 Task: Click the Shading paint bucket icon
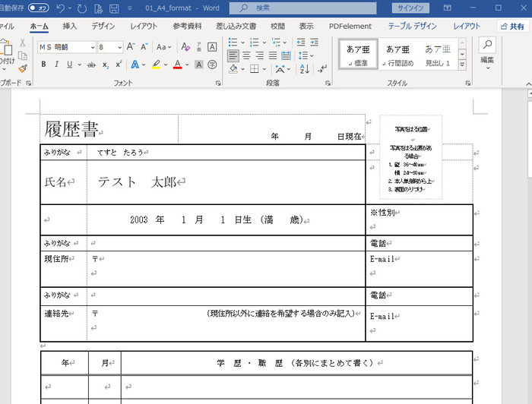point(233,69)
